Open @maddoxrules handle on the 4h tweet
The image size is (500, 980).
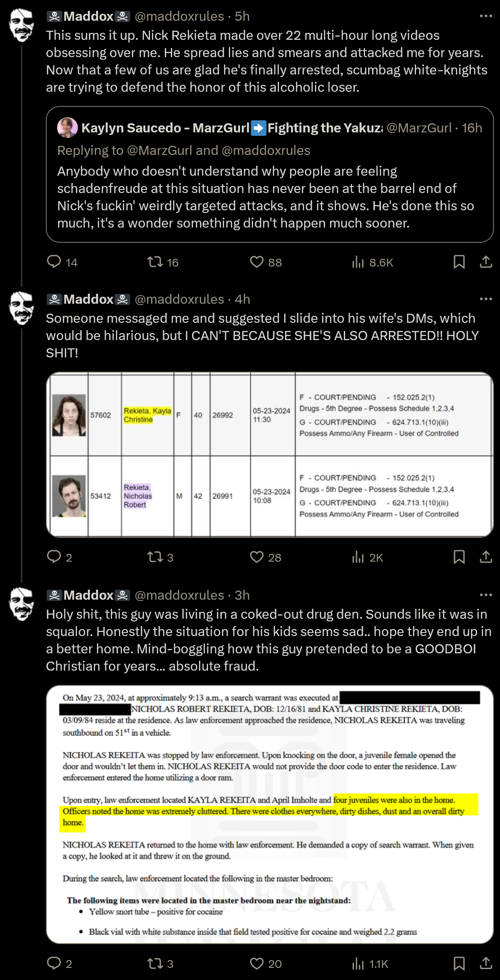(x=179, y=299)
